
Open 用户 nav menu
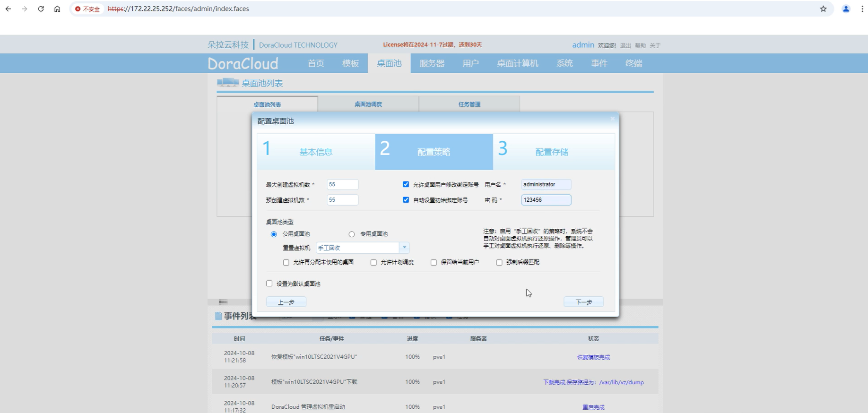[470, 63]
